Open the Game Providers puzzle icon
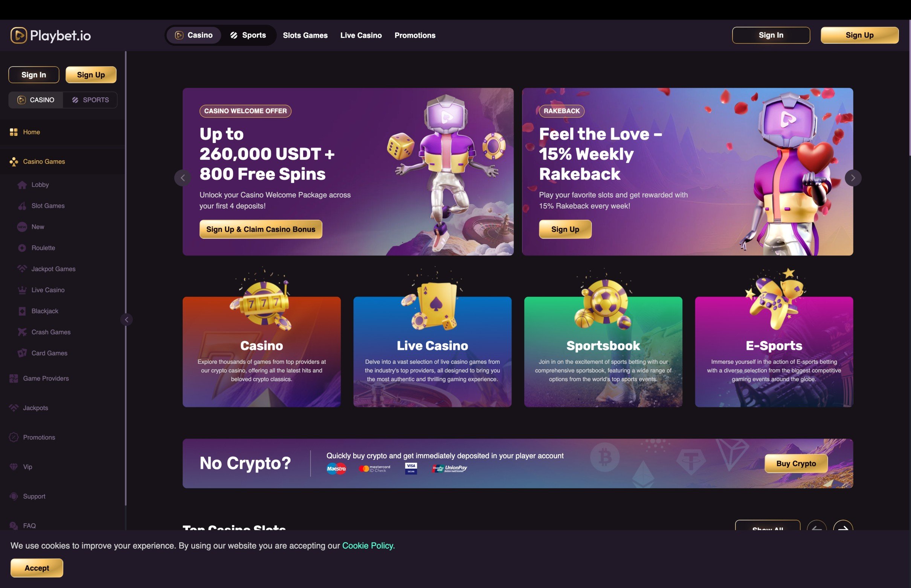The image size is (911, 588). pos(14,378)
